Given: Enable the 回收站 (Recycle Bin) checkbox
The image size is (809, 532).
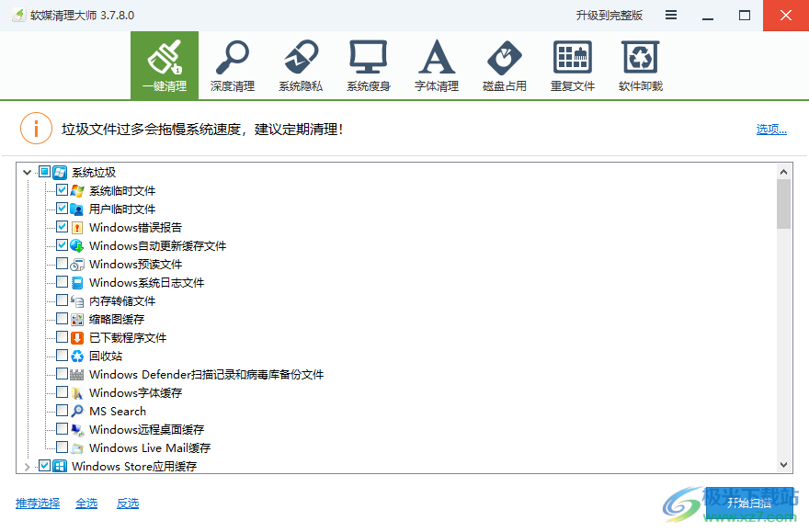Looking at the screenshot, I should pyautogui.click(x=62, y=356).
